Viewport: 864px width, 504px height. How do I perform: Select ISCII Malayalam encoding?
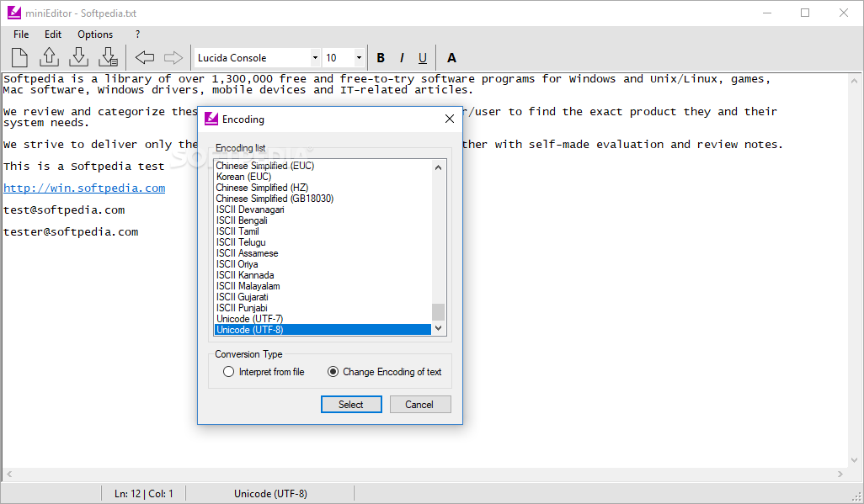point(323,286)
